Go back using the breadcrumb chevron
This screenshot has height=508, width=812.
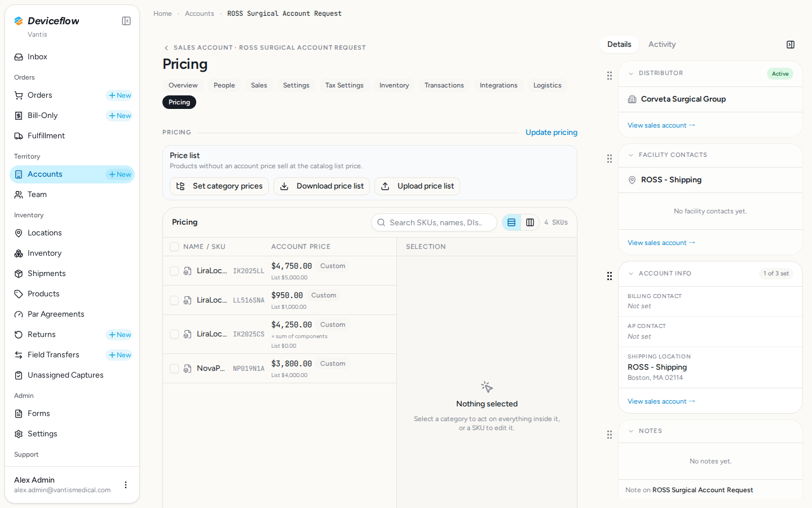(166, 48)
